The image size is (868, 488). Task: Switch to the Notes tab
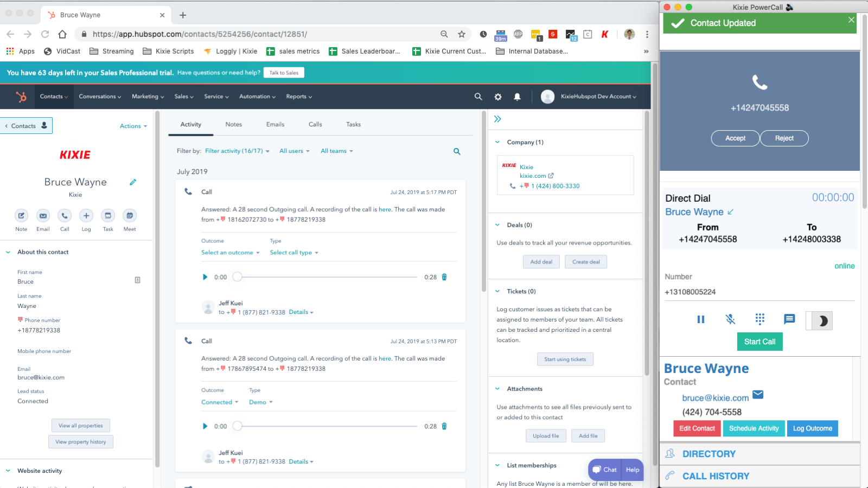click(x=233, y=124)
